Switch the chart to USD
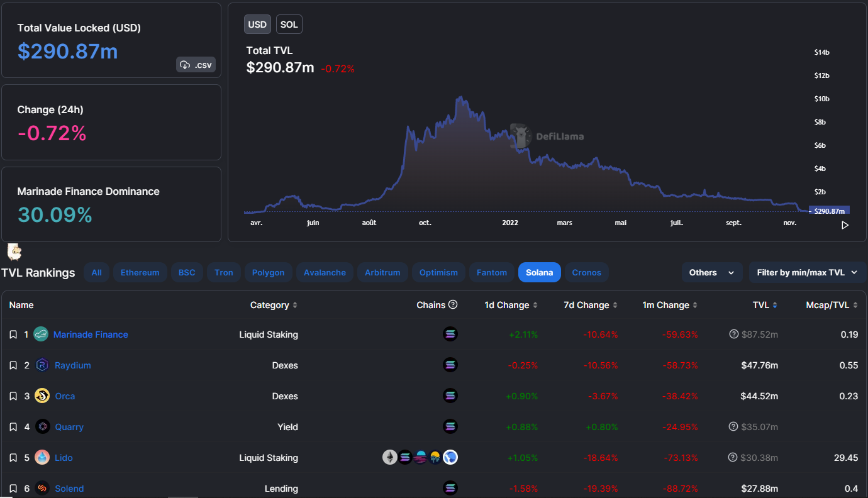Screen dimensions: 868x498 point(257,25)
